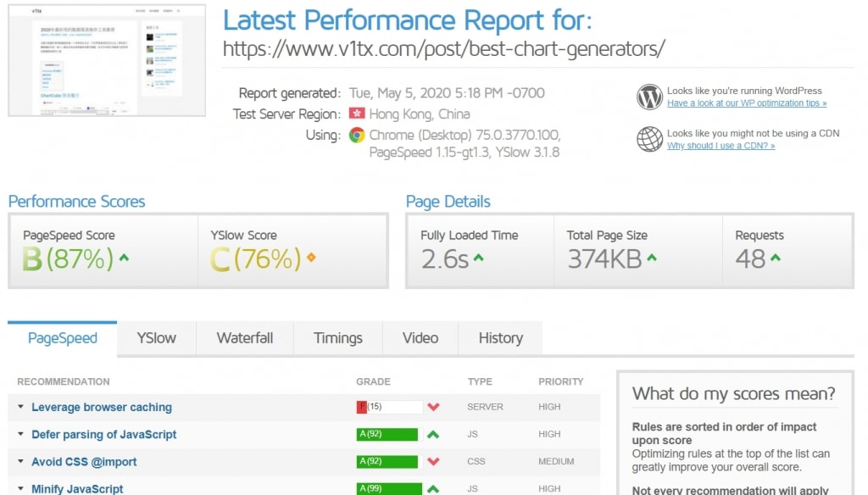Screen dimensions: 868x495
Task: Click the WordPress logo icon
Action: pyautogui.click(x=649, y=97)
